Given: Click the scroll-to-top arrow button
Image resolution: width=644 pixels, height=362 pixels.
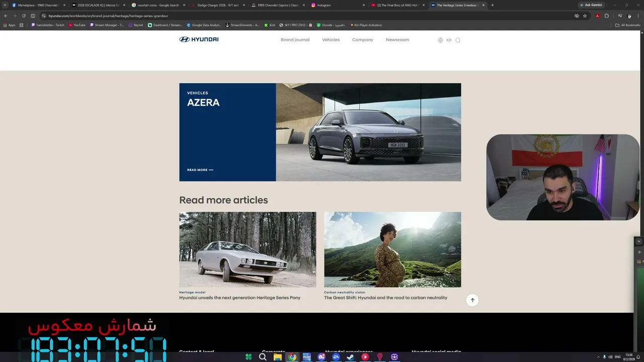Looking at the screenshot, I should point(472,300).
